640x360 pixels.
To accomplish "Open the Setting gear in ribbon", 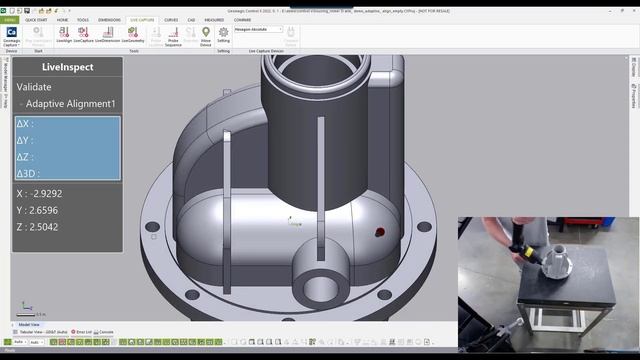I will 223,35.
